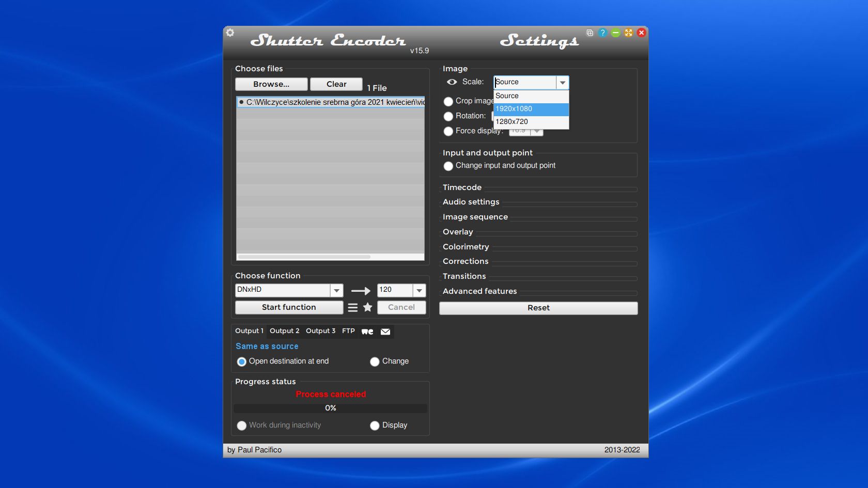The image size is (868, 488).
Task: Open the gear settings icon in title bar
Action: coord(230,33)
